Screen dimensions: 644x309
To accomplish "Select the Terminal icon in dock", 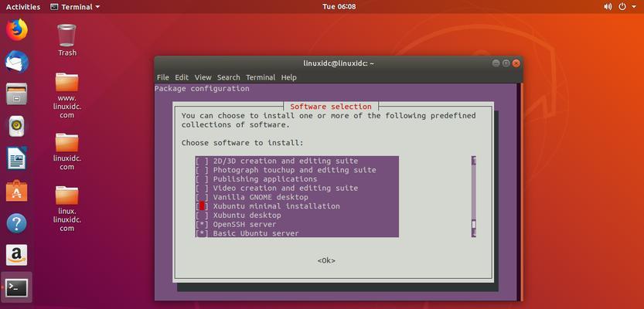I will point(16,287).
